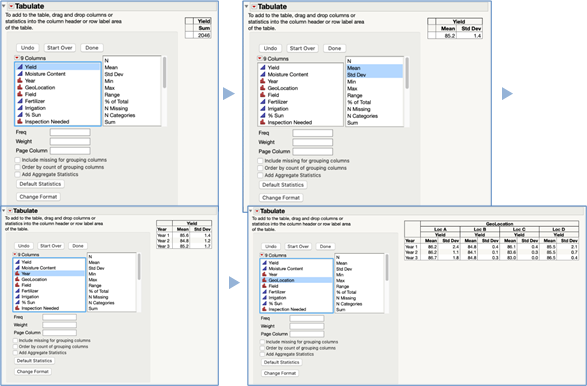Click Fertilizer's blue continuous icon in Yield-highlighted panel
This screenshot has height=386, width=587.
20,101
